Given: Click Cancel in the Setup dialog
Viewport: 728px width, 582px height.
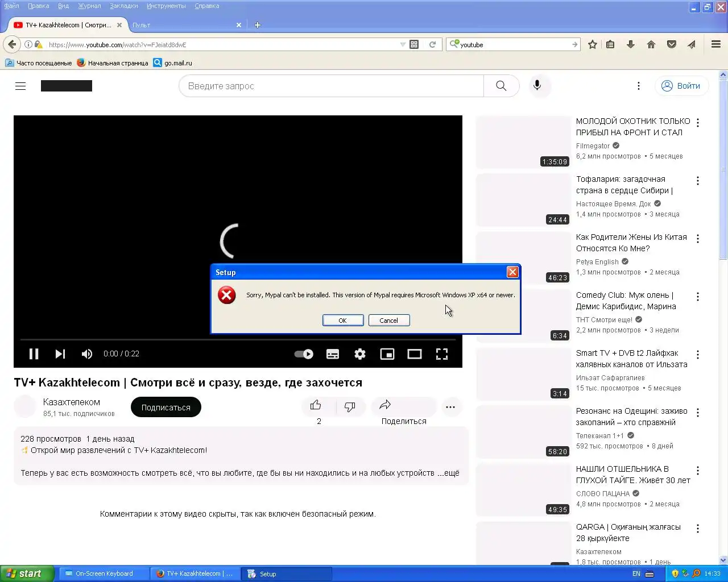Looking at the screenshot, I should click(x=389, y=321).
